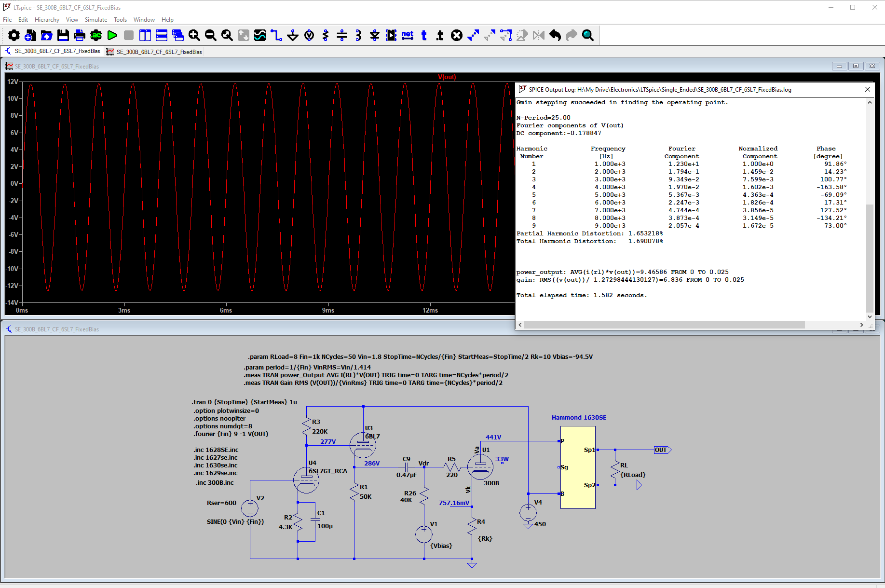Open the Tools menu

tap(120, 20)
